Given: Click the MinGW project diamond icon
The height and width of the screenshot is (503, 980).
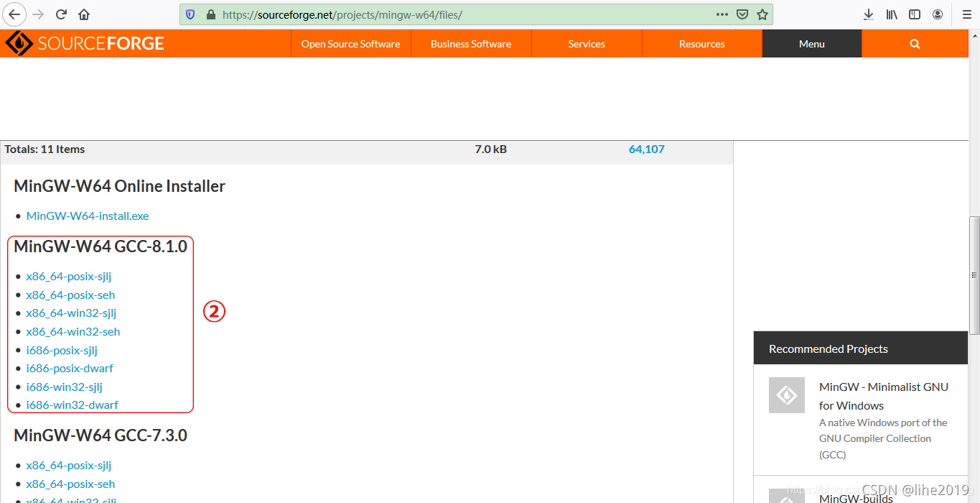Looking at the screenshot, I should tap(787, 395).
